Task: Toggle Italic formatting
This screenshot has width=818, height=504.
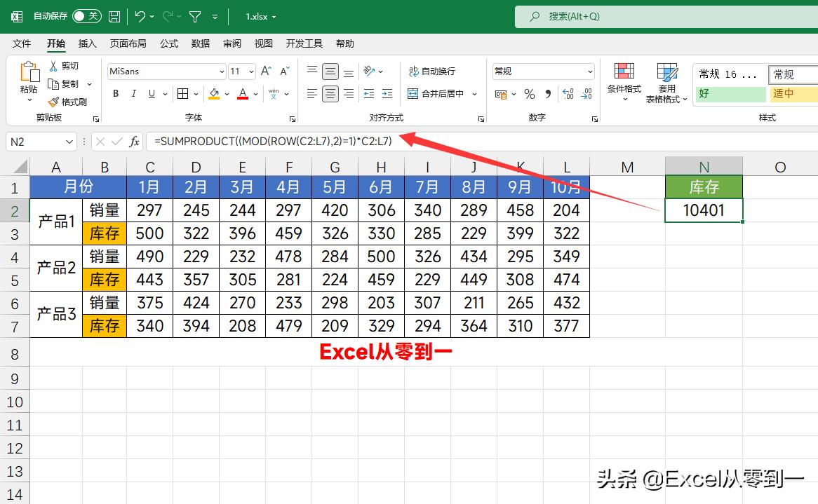Action: point(133,93)
